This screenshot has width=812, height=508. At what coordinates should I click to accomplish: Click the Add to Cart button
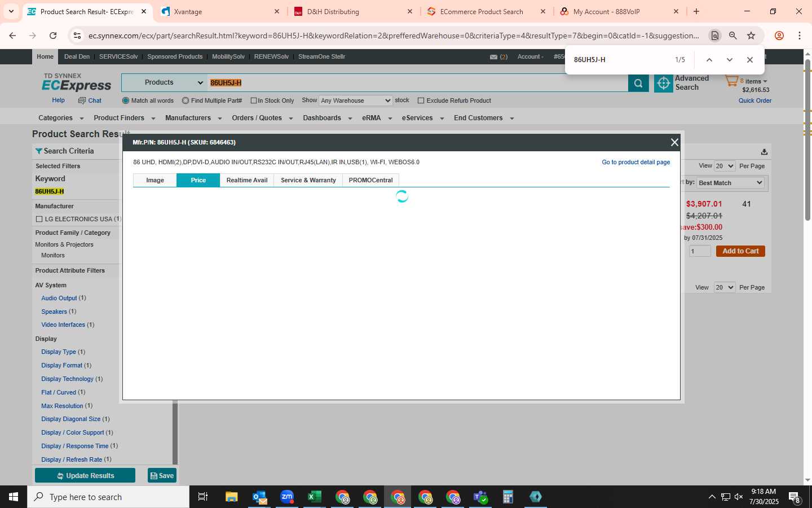pyautogui.click(x=740, y=251)
